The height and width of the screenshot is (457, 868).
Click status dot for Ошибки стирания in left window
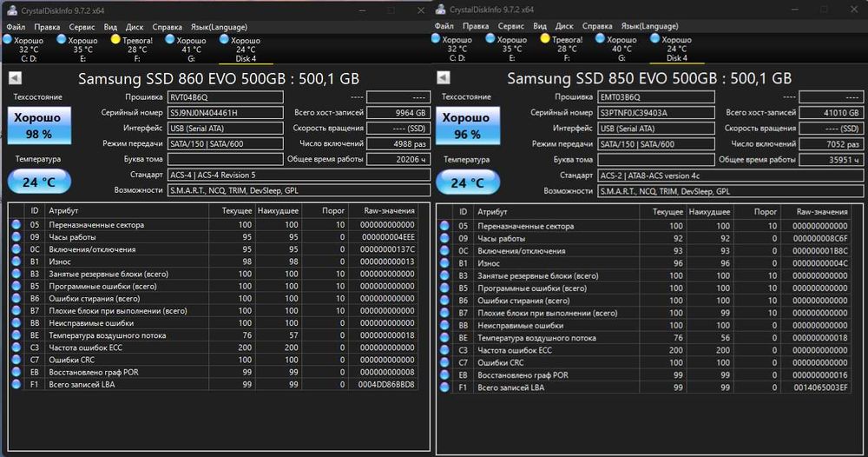point(16,298)
